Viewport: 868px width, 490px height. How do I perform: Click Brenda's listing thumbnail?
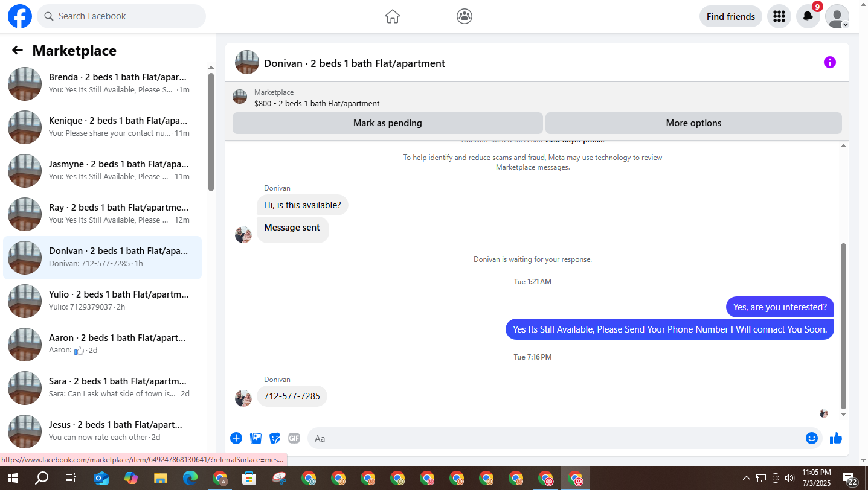25,84
